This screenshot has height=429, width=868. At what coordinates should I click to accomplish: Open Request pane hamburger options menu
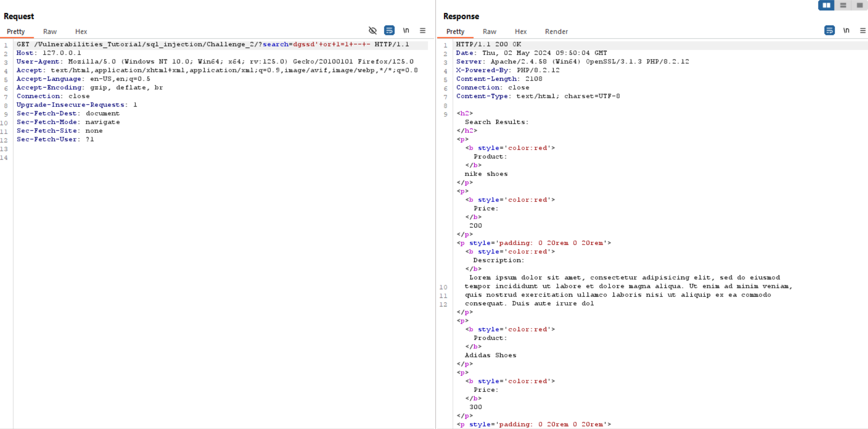[x=422, y=30]
